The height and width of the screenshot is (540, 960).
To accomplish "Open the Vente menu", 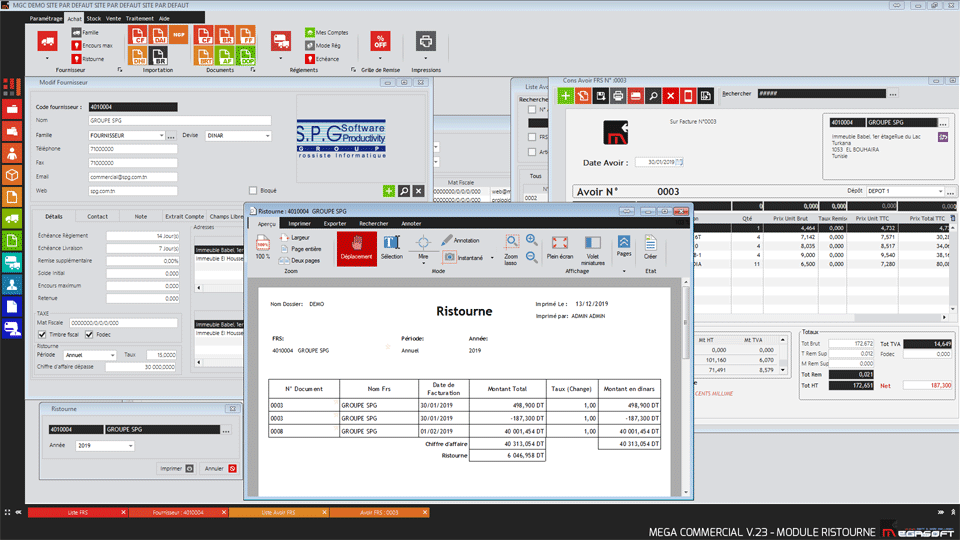I will (x=113, y=18).
